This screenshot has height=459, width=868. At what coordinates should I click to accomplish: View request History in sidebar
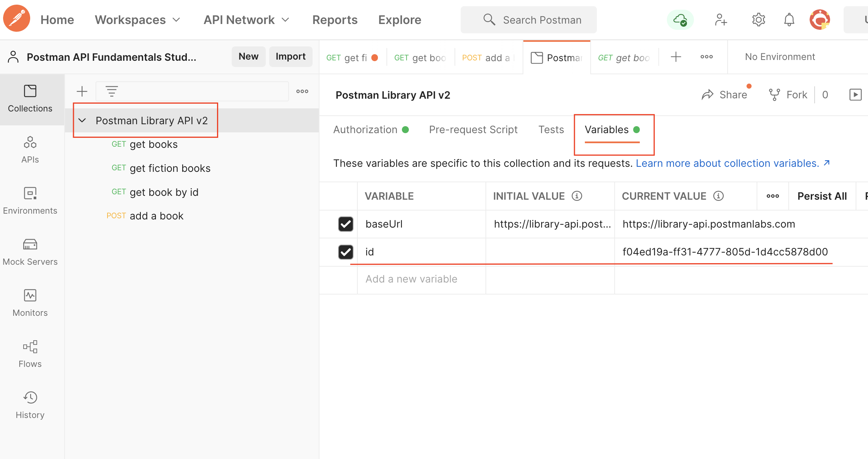(30, 404)
